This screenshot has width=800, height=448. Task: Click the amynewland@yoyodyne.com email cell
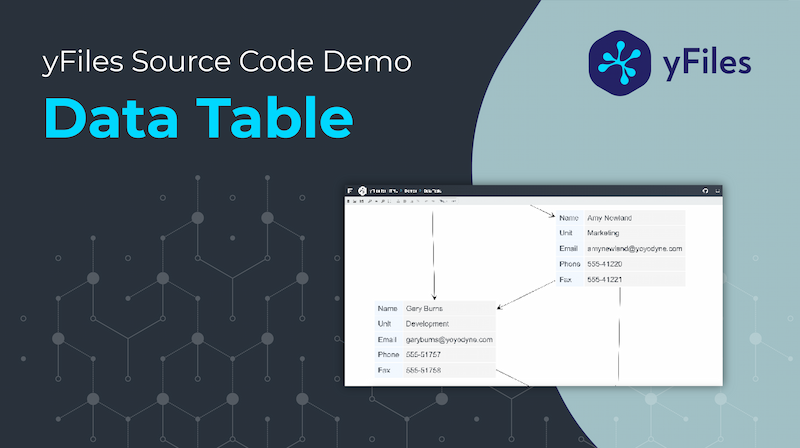coord(634,248)
